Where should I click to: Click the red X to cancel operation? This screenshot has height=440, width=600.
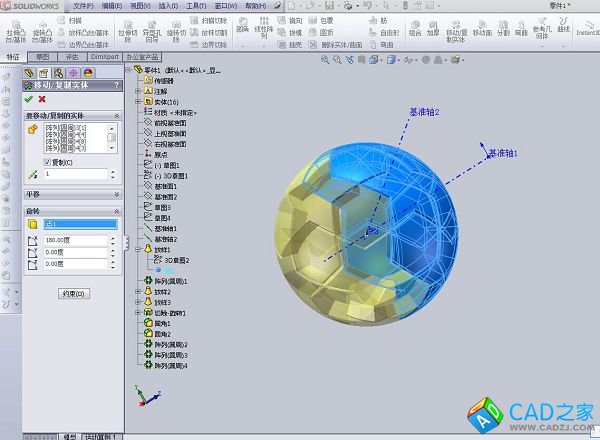pos(42,99)
